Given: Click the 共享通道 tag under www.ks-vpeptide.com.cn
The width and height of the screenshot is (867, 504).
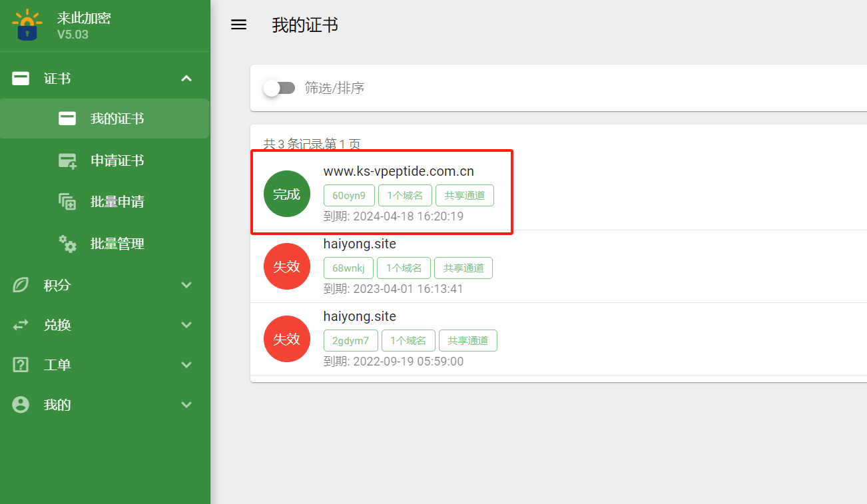Looking at the screenshot, I should [x=464, y=196].
